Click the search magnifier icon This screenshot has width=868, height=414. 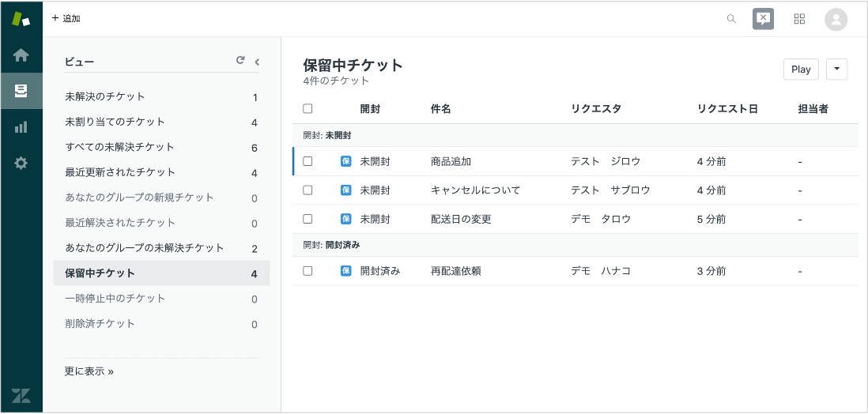731,19
